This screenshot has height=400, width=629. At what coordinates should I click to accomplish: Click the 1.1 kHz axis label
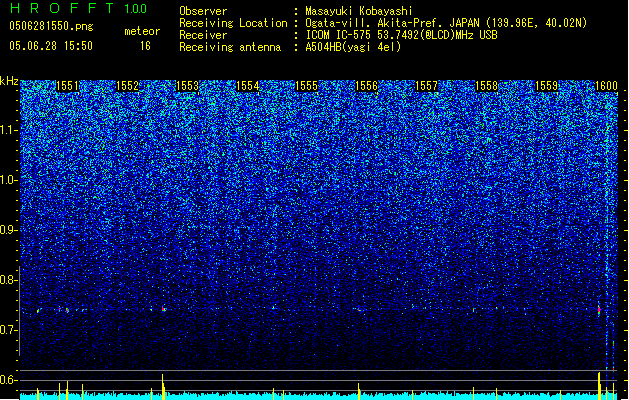(9, 130)
